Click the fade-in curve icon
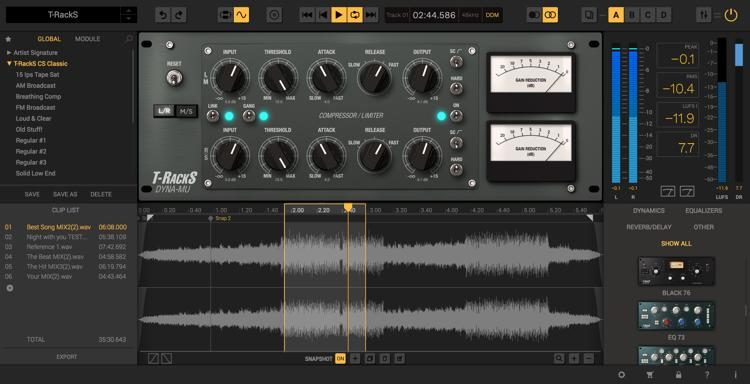Screen dimensions: 750x384 click(x=154, y=358)
